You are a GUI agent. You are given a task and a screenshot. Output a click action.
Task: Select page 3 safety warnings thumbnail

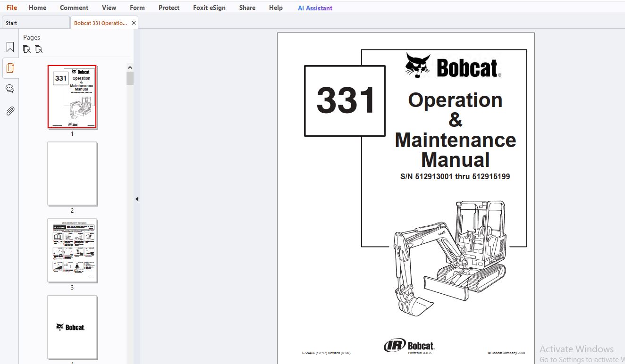click(72, 250)
